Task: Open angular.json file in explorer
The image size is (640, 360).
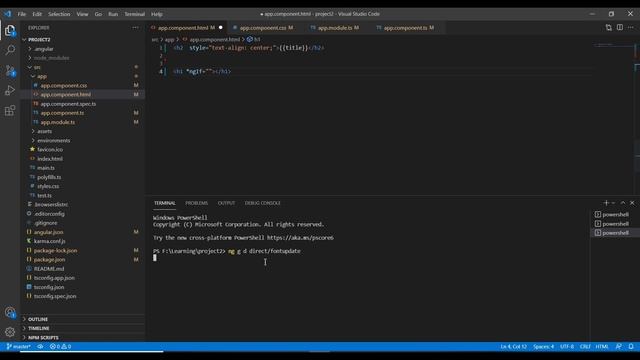Action: (x=82, y=232)
